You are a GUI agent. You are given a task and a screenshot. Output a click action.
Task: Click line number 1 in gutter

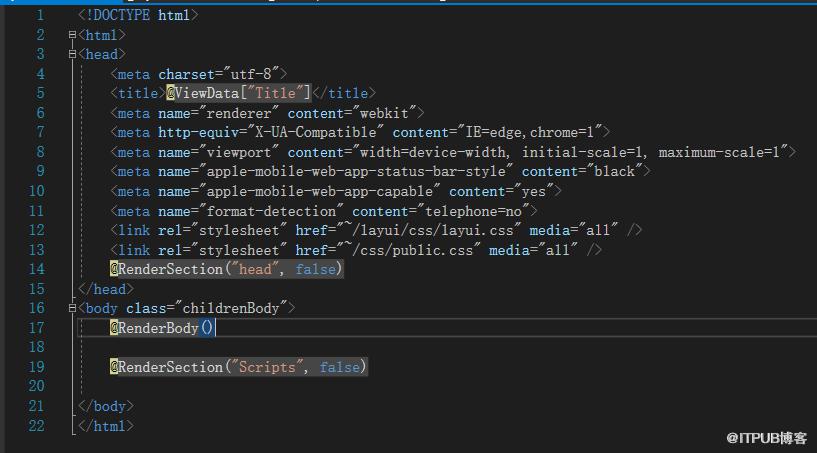pos(40,15)
